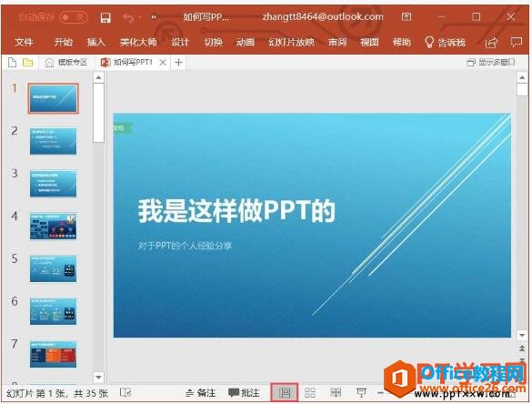Screen dimensions: 532x404
Task: Switch to Slide Sorter view icon
Action: coord(310,393)
